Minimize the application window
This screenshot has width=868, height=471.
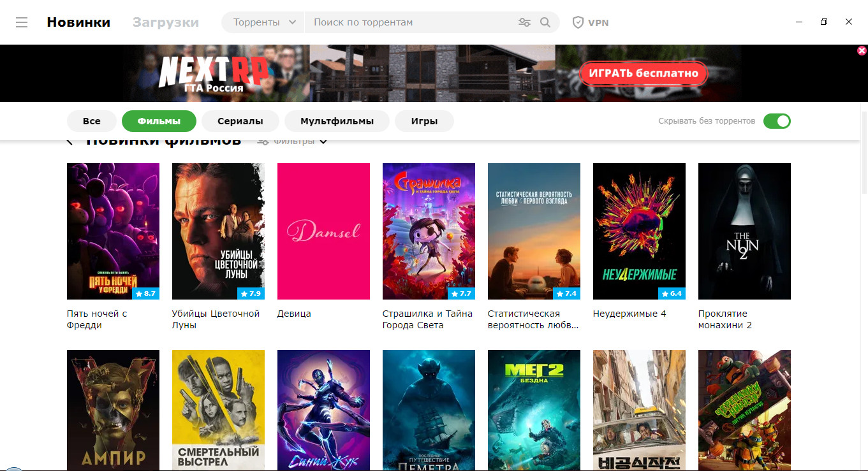point(799,22)
